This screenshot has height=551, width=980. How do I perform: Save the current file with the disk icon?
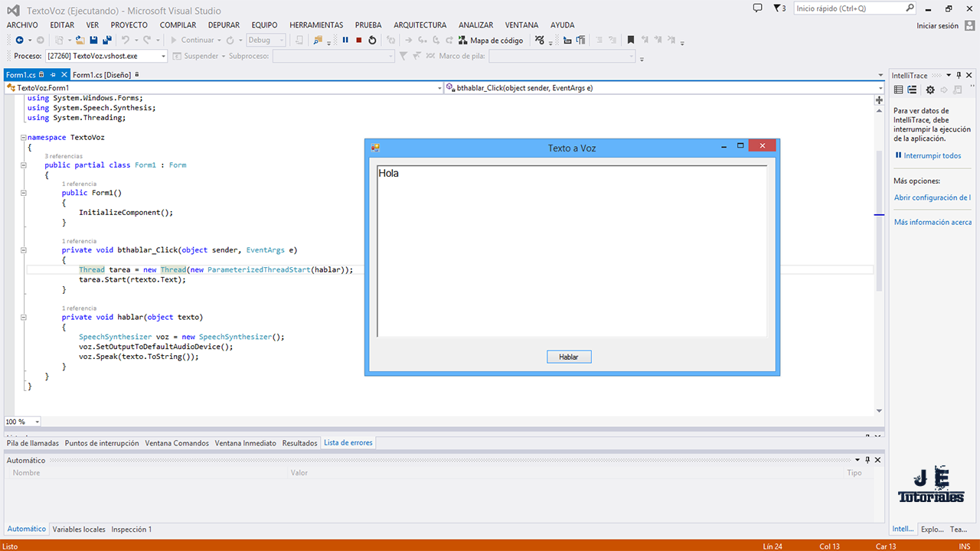coord(93,40)
